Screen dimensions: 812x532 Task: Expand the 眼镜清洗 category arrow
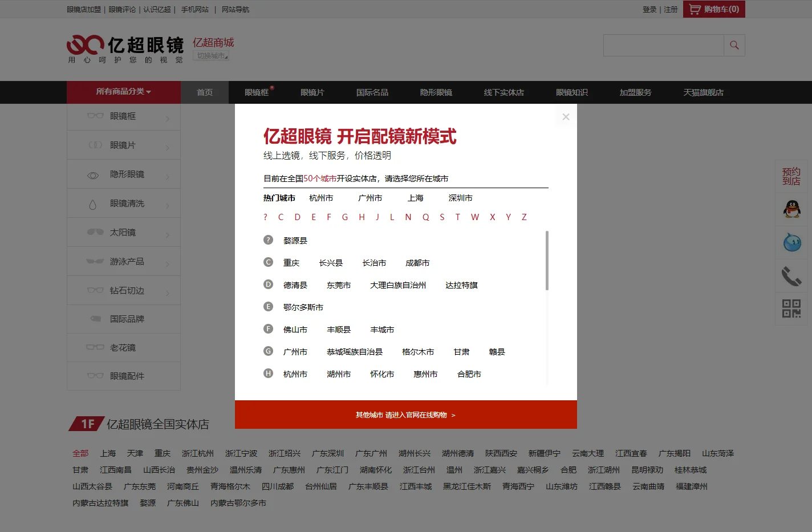point(168,206)
